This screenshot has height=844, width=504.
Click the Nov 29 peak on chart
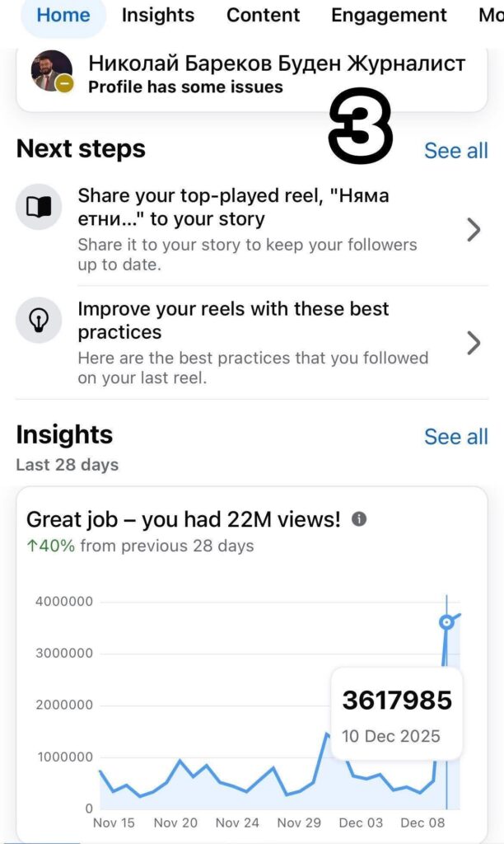tap(326, 733)
